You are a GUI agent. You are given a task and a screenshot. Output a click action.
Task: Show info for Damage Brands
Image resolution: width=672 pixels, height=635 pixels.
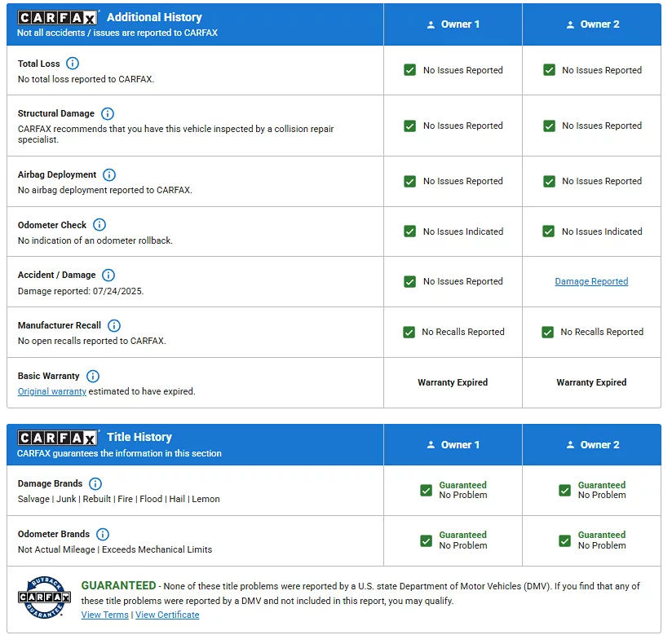[x=95, y=484]
